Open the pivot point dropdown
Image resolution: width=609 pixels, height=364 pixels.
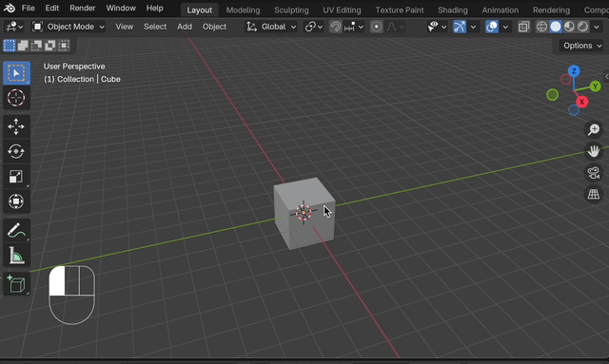click(x=314, y=27)
